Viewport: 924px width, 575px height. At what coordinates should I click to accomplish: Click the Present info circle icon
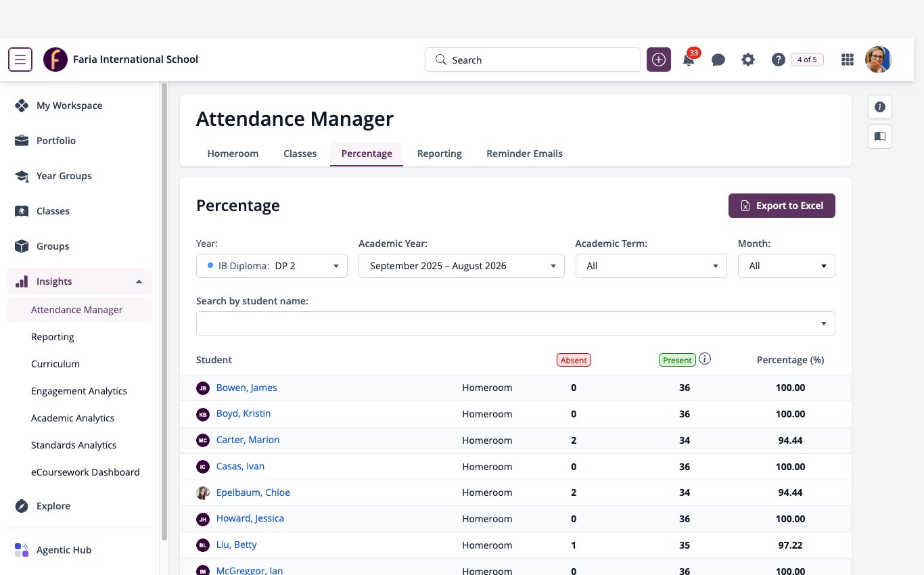tap(705, 359)
